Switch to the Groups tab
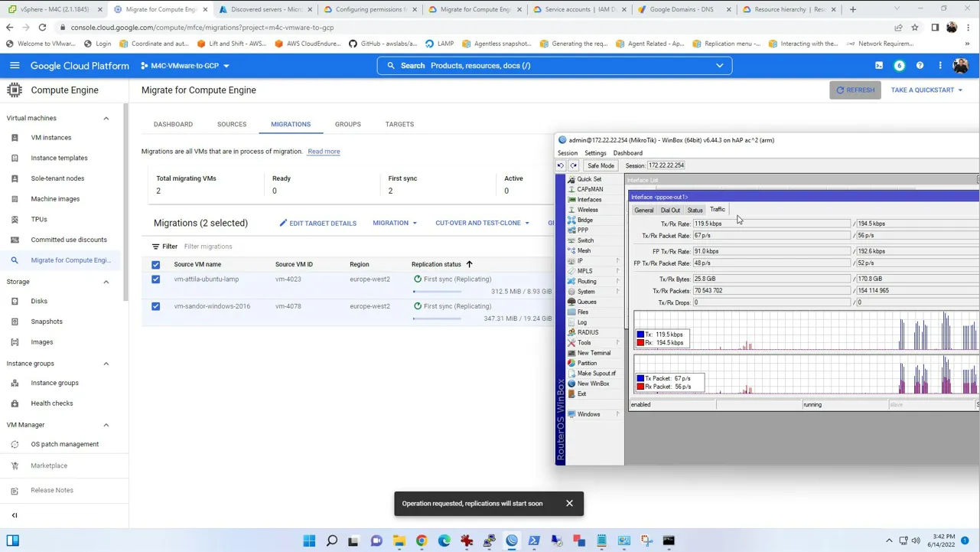The height and width of the screenshot is (552, 980). click(348, 124)
